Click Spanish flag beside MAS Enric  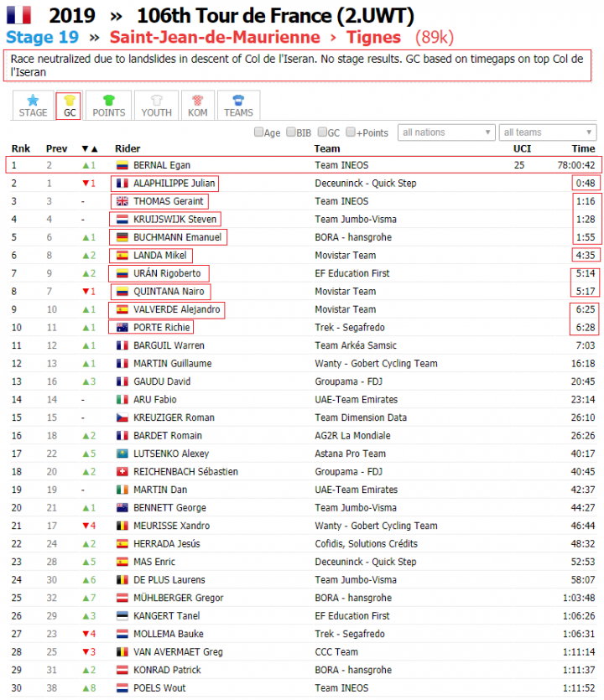point(122,562)
